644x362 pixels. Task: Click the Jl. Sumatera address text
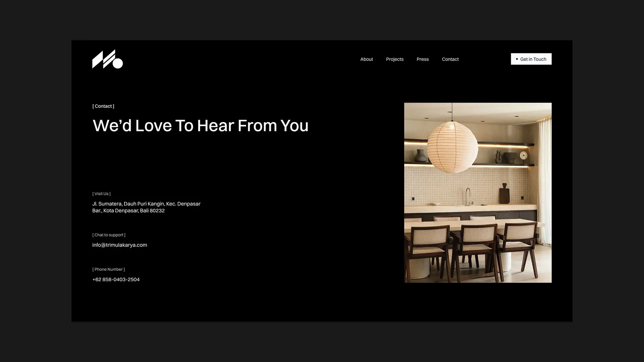[x=146, y=207]
